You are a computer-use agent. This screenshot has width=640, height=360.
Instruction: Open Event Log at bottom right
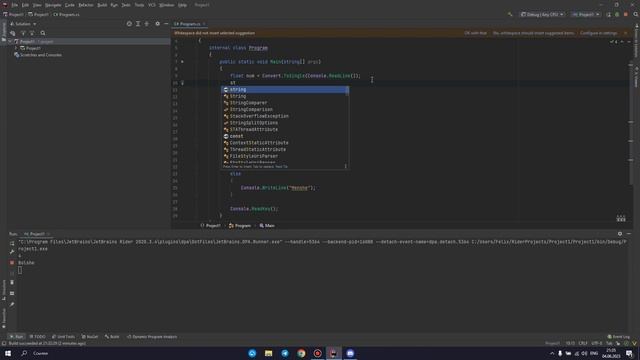pyautogui.click(x=619, y=337)
